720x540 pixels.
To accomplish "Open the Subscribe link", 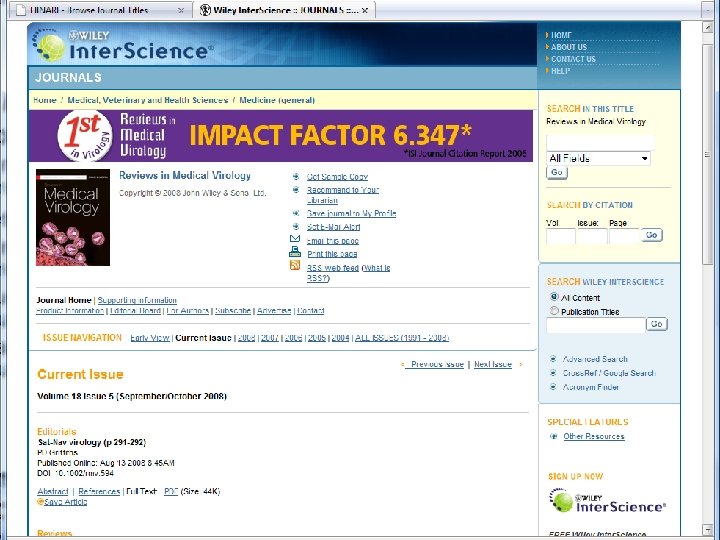I will coord(233,310).
